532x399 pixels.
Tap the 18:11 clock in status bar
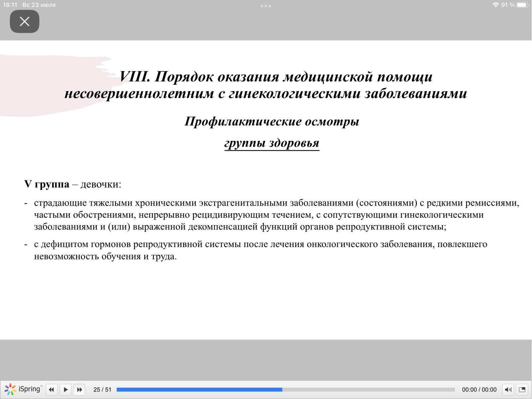pos(10,5)
